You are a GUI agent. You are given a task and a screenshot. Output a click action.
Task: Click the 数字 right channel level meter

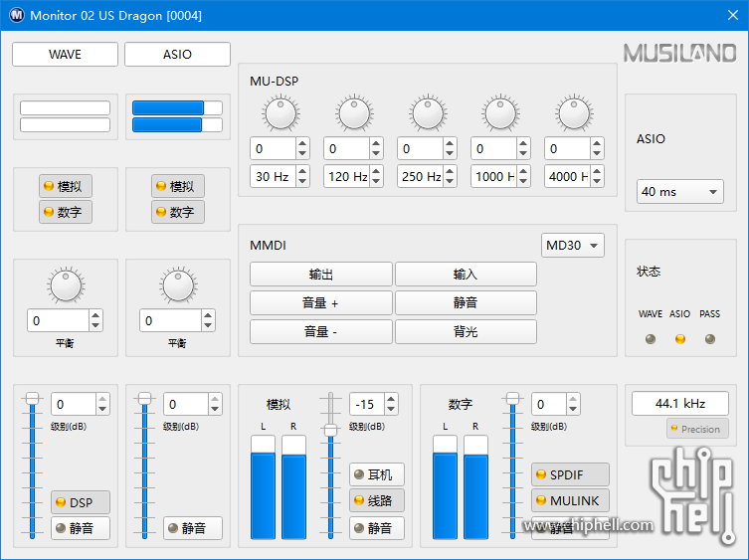point(475,487)
